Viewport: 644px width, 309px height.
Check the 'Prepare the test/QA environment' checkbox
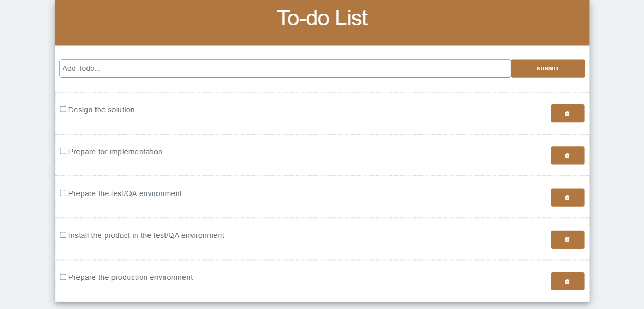point(63,192)
